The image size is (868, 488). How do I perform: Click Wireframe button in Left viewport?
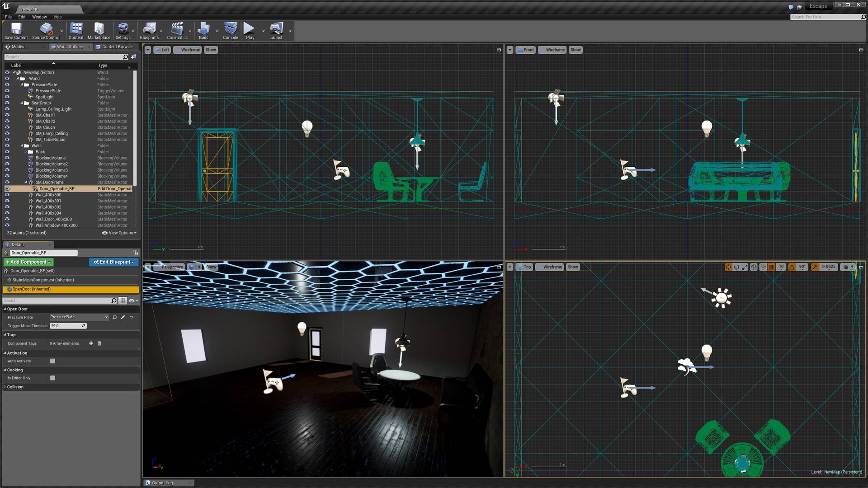(x=187, y=50)
